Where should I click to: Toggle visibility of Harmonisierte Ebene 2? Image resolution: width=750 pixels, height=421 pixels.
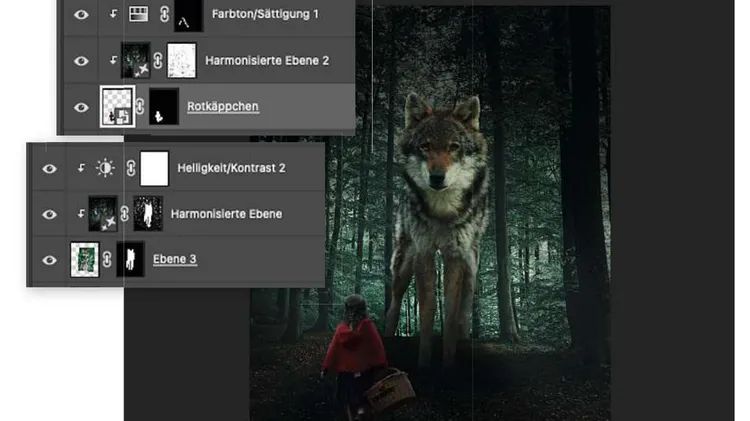point(82,60)
